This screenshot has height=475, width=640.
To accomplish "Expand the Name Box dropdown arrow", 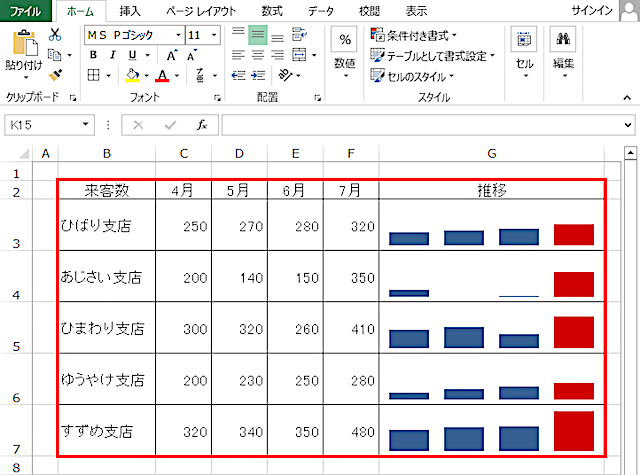I will point(84,125).
